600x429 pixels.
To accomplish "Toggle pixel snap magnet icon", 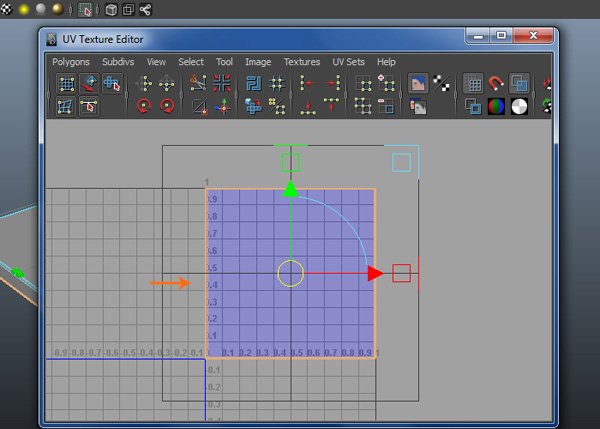I will tap(496, 83).
